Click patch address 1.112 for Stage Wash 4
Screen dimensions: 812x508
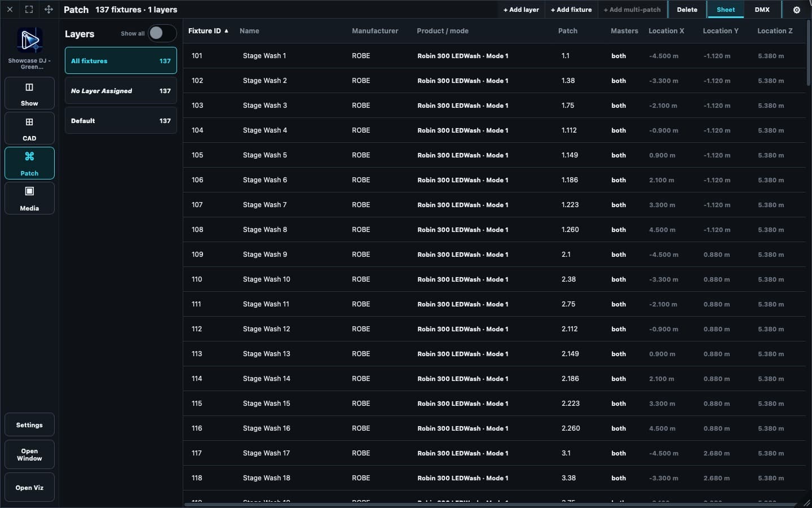pyautogui.click(x=569, y=130)
